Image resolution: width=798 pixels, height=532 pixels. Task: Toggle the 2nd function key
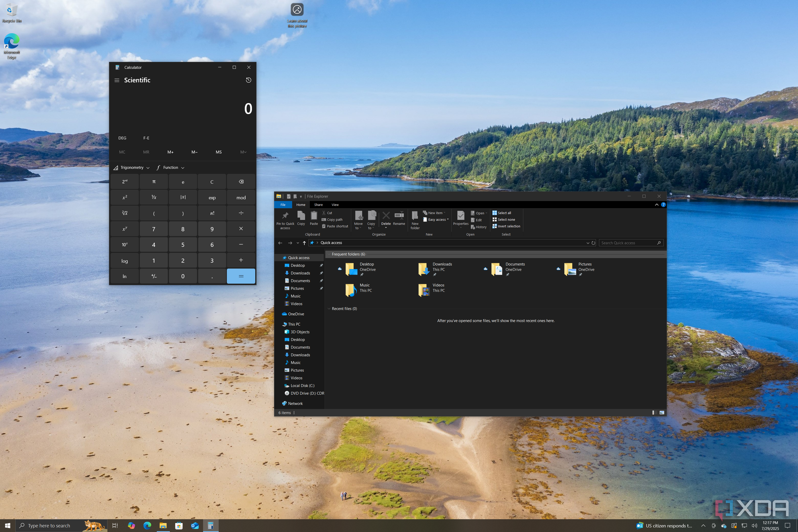pyautogui.click(x=125, y=182)
